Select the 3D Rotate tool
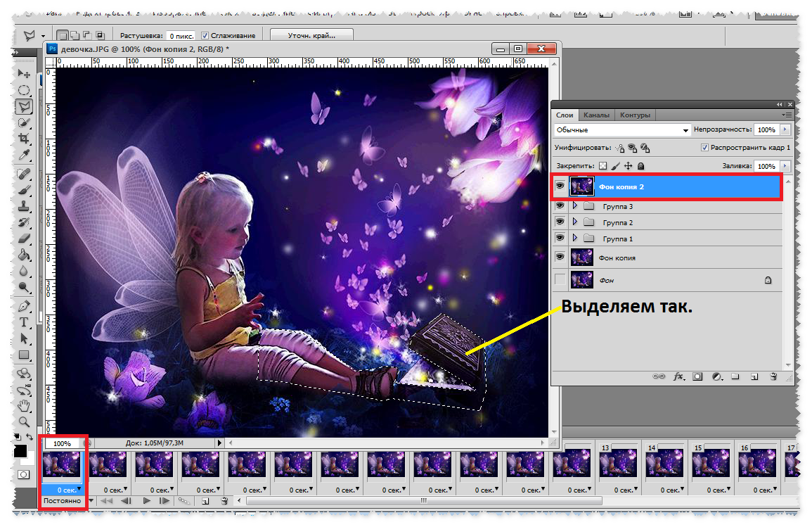The height and width of the screenshot is (527, 812). [24, 374]
